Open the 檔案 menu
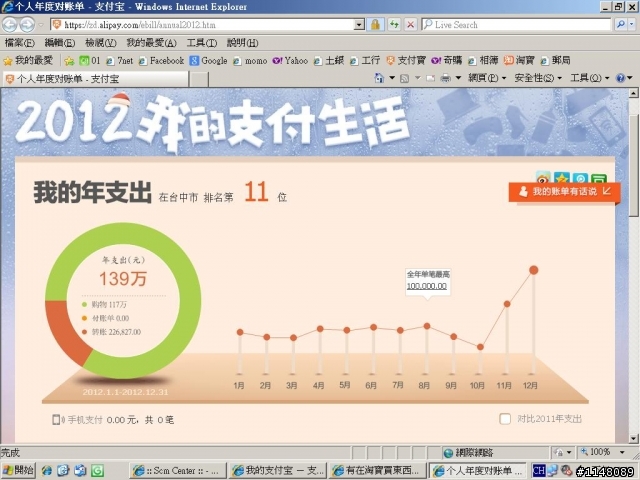The image size is (640, 480). [x=20, y=42]
